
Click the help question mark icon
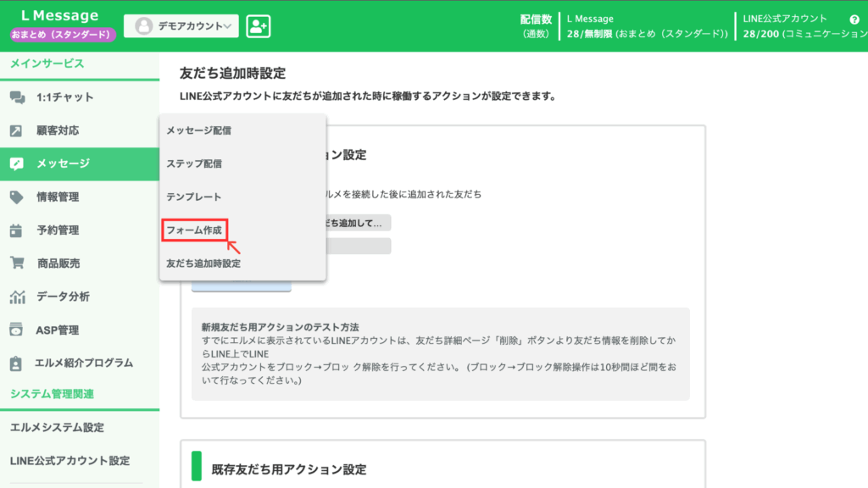(854, 19)
